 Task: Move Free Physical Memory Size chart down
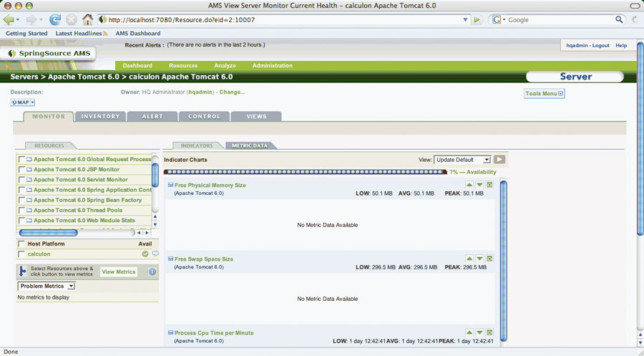479,185
